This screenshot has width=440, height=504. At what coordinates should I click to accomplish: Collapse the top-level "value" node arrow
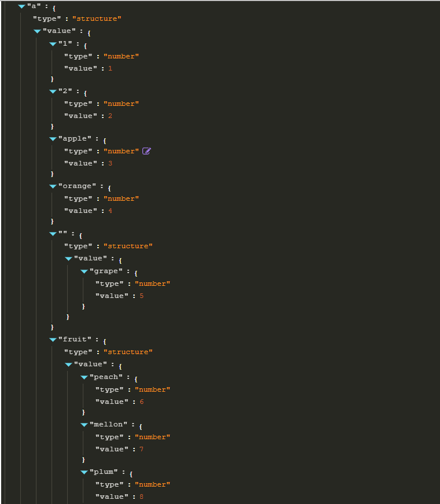pyautogui.click(x=37, y=31)
